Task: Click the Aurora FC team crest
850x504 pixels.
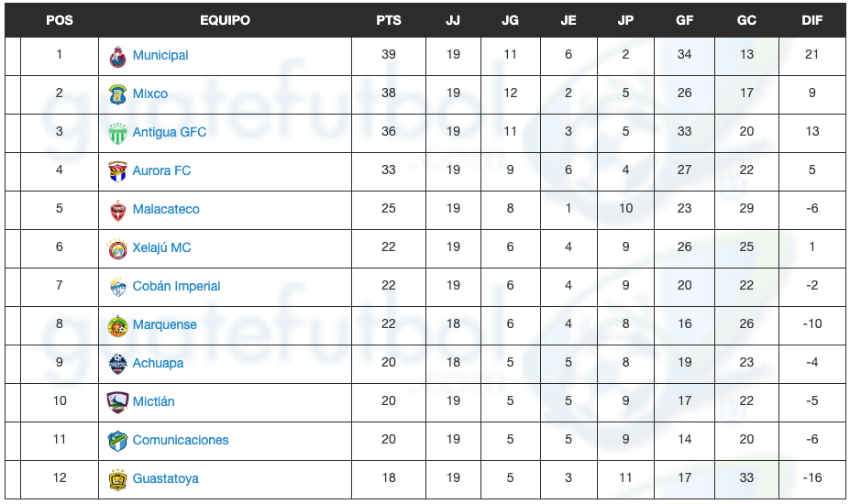Action: (x=117, y=171)
